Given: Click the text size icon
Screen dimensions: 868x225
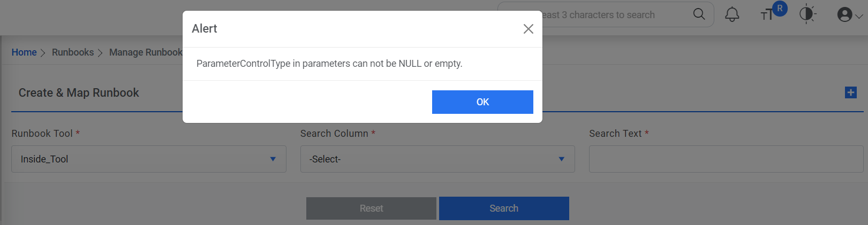Looking at the screenshot, I should [x=767, y=15].
